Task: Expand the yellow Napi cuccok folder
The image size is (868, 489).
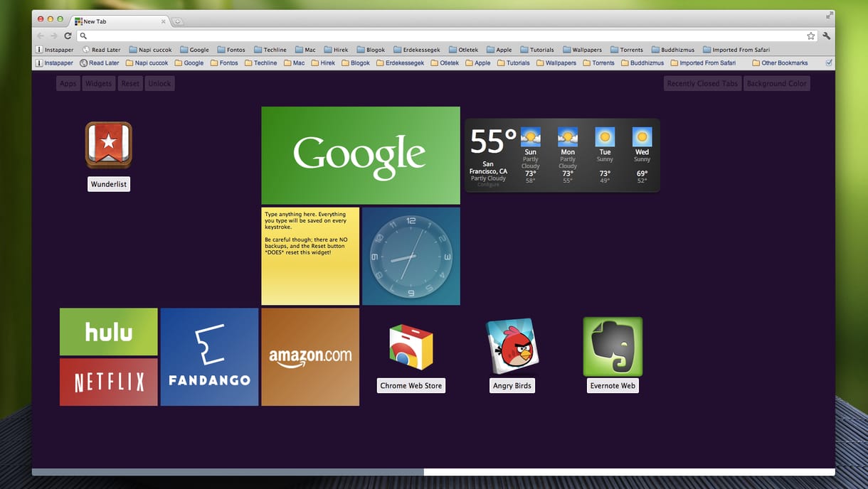Action: (x=147, y=63)
